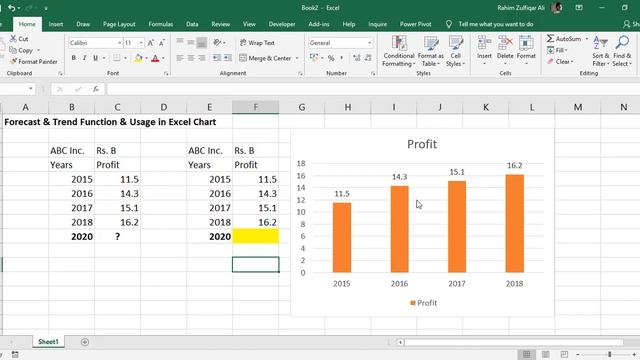The height and width of the screenshot is (360, 640).
Task: Click Decrease Decimal icon
Action: (368, 58)
